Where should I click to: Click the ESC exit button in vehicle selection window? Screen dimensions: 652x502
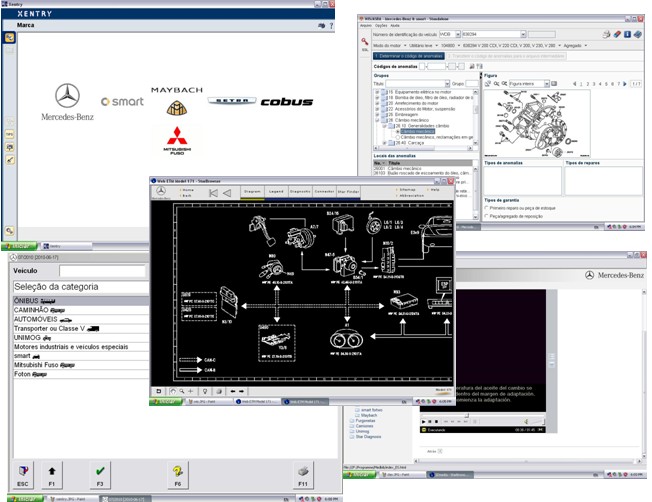[23, 475]
